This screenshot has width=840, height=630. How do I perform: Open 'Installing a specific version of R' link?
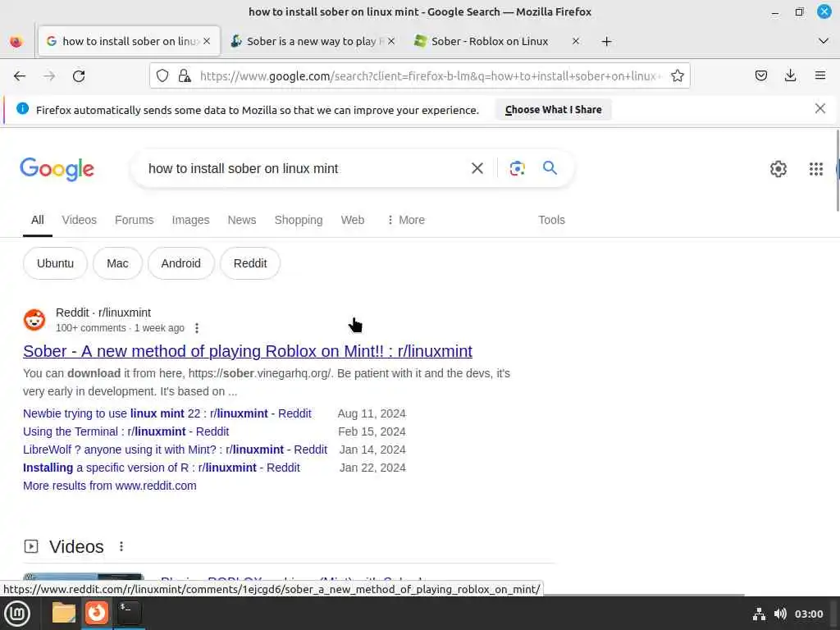pos(162,468)
